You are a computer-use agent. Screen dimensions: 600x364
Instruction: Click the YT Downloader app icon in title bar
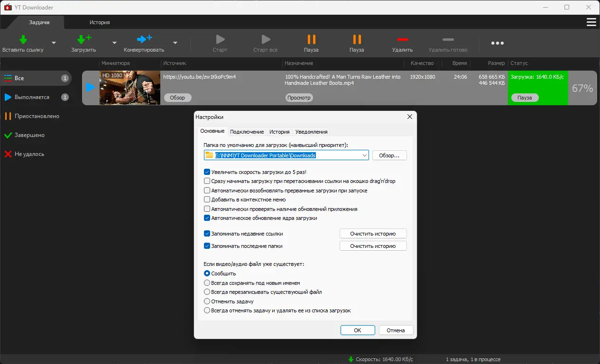tap(8, 7)
